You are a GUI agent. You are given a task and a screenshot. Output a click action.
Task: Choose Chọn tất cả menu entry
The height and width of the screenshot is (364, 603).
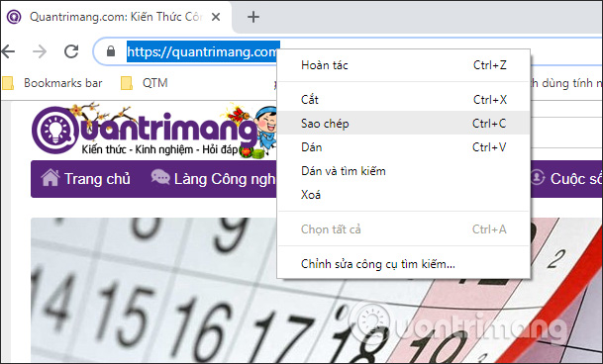pyautogui.click(x=403, y=229)
